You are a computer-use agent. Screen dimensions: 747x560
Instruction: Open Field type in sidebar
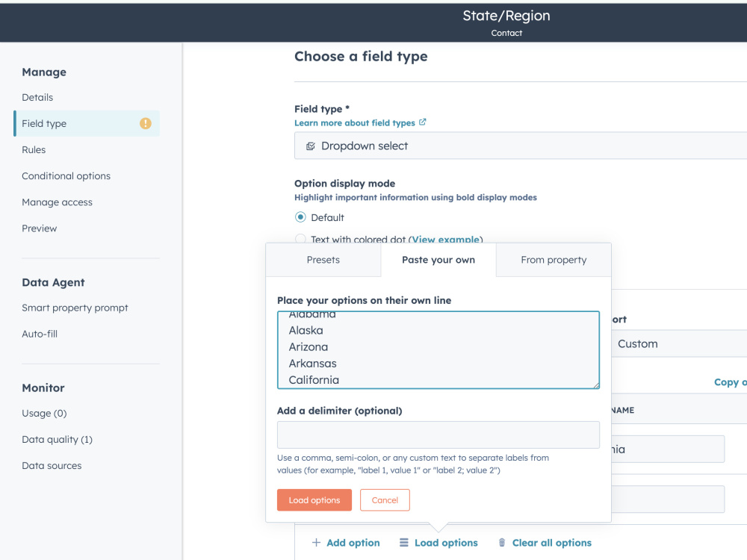[87, 123]
